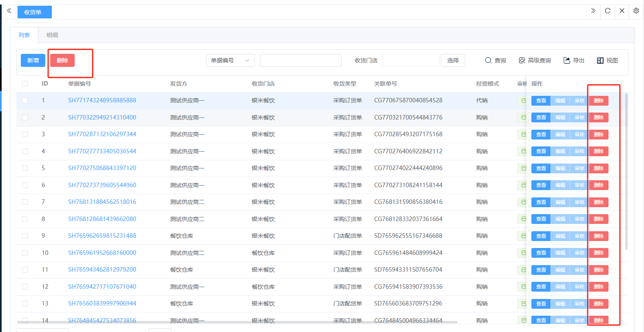644x332 pixels.
Task: Click 选择 to choose receiving store
Action: click(x=453, y=60)
